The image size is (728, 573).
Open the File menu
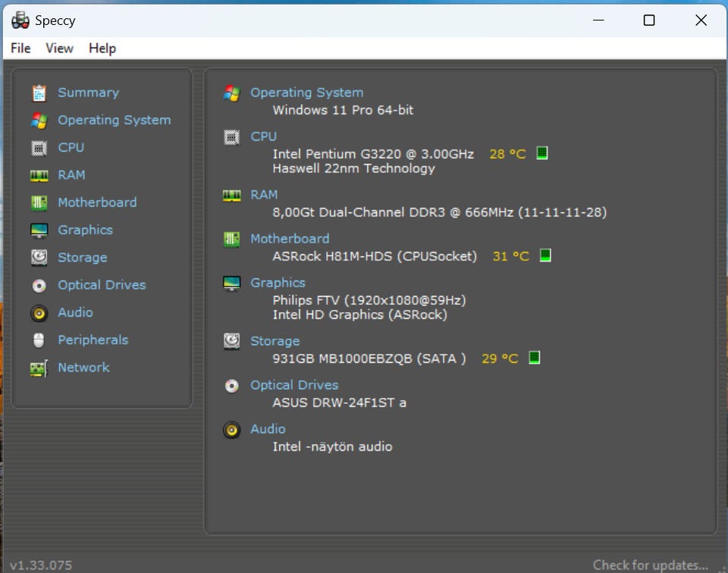pos(20,49)
